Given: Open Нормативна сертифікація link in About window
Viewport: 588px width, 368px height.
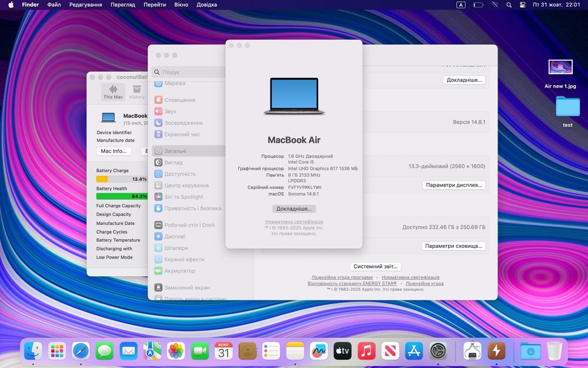Looking at the screenshot, I should (294, 222).
